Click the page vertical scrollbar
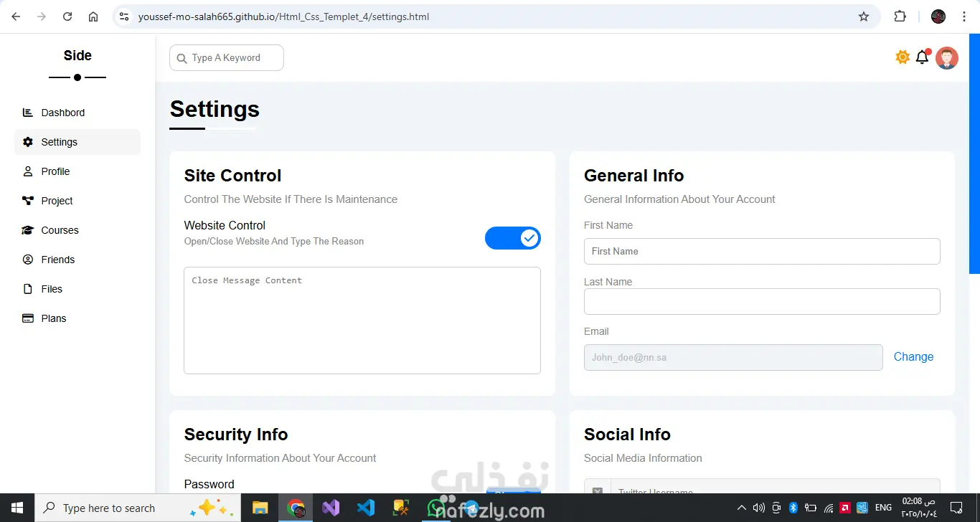This screenshot has width=980, height=522. click(x=974, y=153)
